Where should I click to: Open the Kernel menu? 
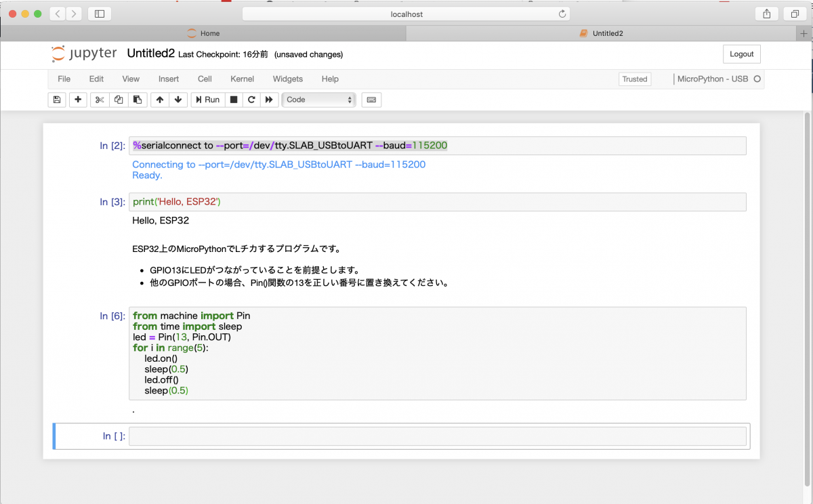click(242, 79)
